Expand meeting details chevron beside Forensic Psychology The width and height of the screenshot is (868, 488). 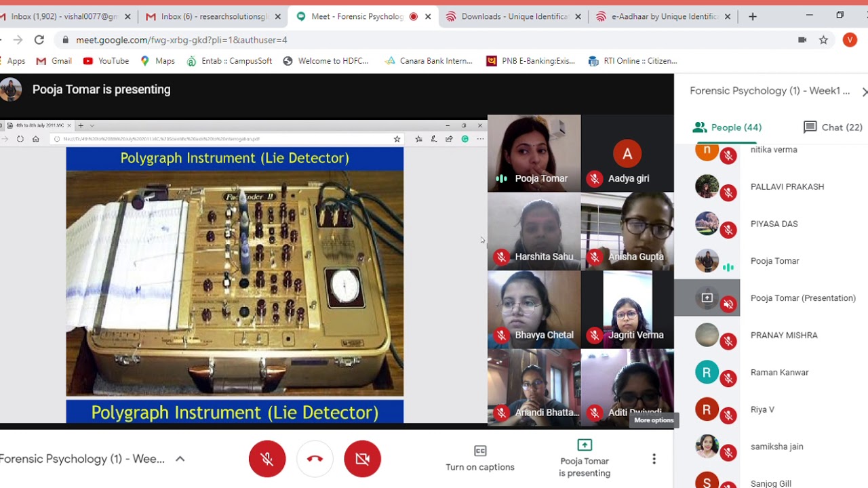[x=180, y=459]
